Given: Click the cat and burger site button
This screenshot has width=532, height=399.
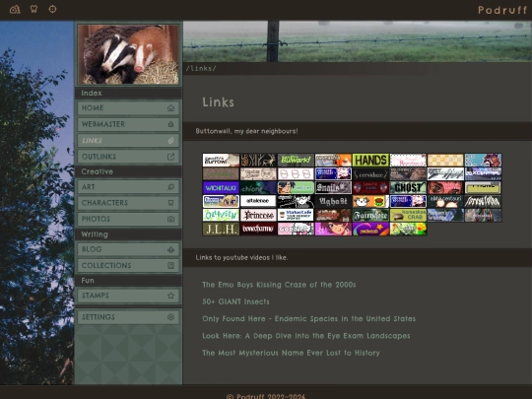Looking at the screenshot, I should [370, 201].
